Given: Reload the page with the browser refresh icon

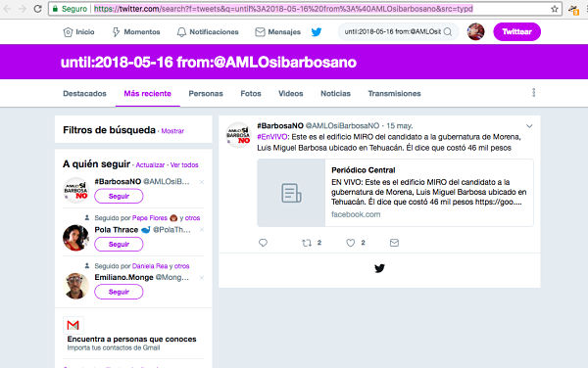Looking at the screenshot, I should pos(37,9).
